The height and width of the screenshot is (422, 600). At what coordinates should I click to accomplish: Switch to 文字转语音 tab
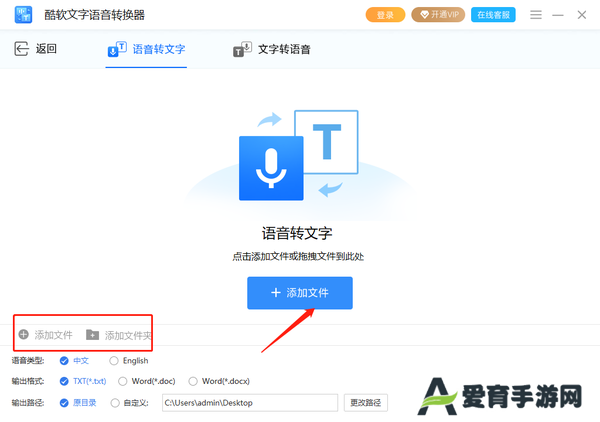pyautogui.click(x=272, y=49)
